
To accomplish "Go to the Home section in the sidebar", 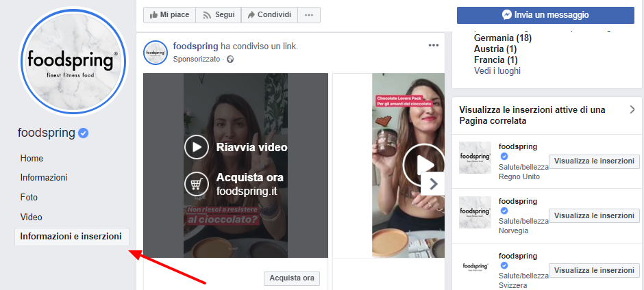I will [32, 158].
